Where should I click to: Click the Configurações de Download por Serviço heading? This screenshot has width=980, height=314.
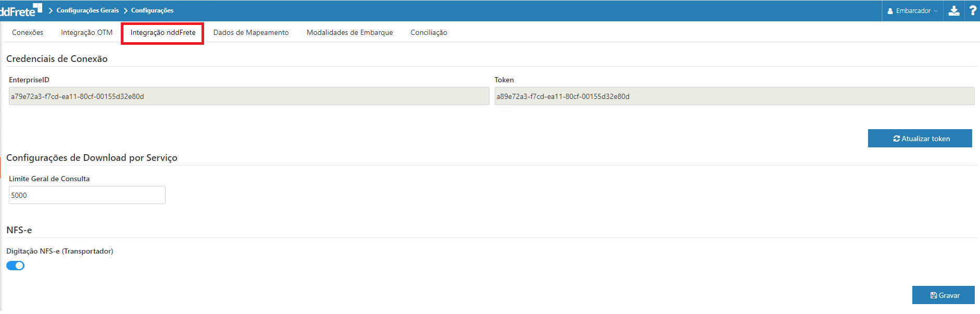point(92,158)
